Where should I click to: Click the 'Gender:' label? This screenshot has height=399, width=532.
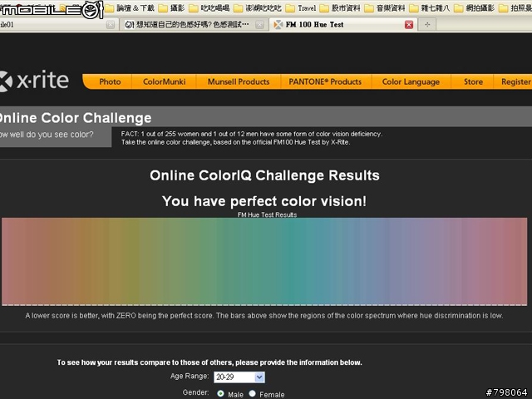[196, 392]
